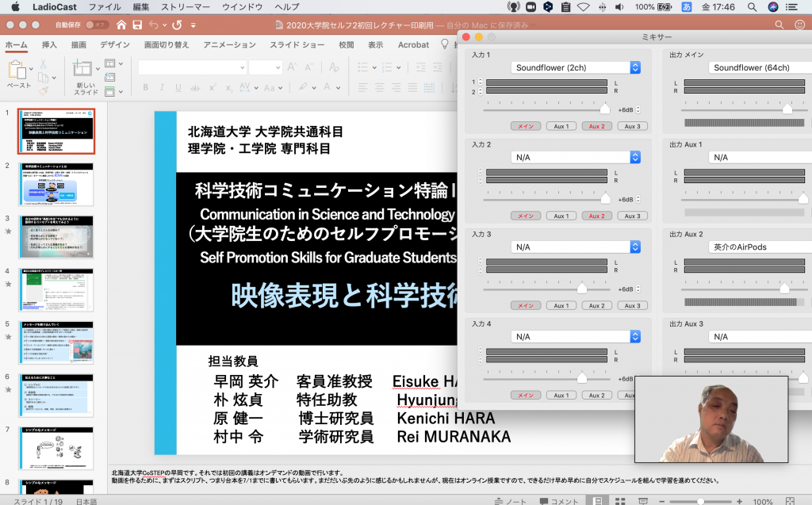Click the Subscript icon
This screenshot has width=812, height=505.
point(228,88)
